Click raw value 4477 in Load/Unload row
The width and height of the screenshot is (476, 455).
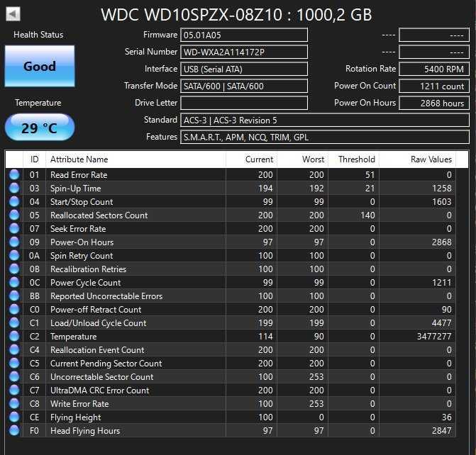(442, 323)
